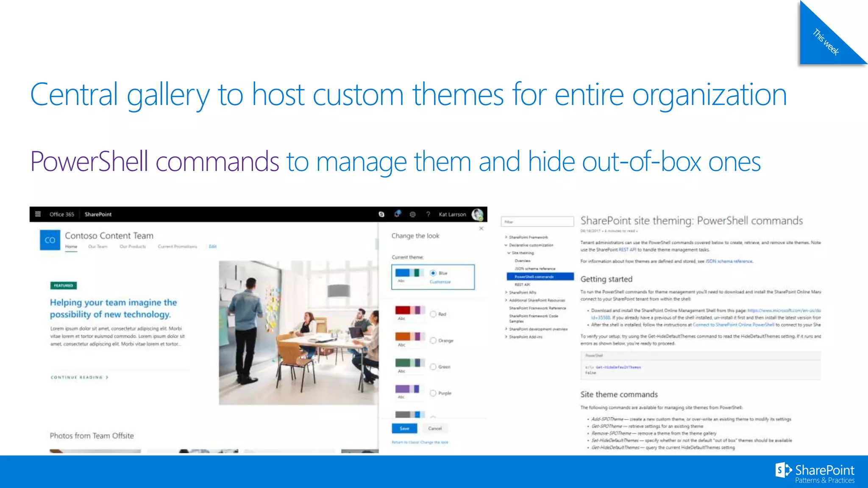Expand the SharePoint Framework tree node
The image size is (868, 488).
pyautogui.click(x=506, y=237)
